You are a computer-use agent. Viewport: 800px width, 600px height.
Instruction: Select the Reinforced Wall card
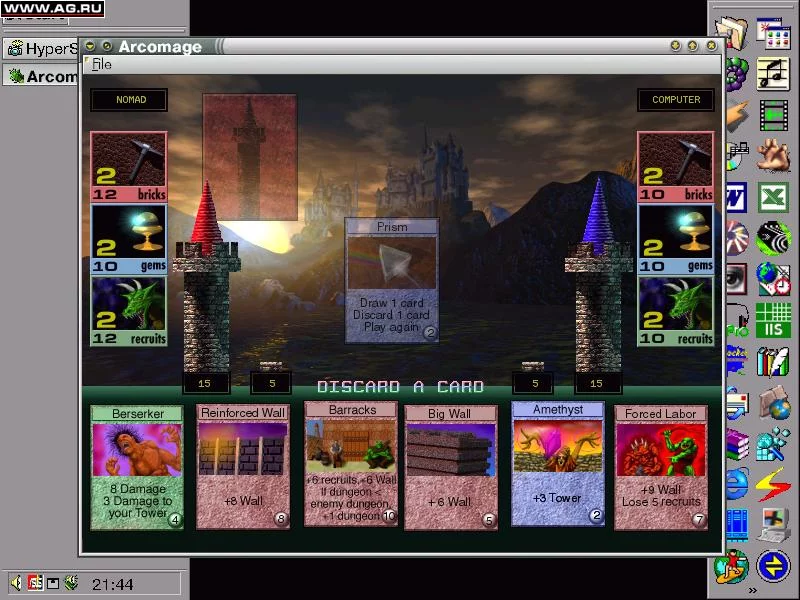pyautogui.click(x=243, y=466)
